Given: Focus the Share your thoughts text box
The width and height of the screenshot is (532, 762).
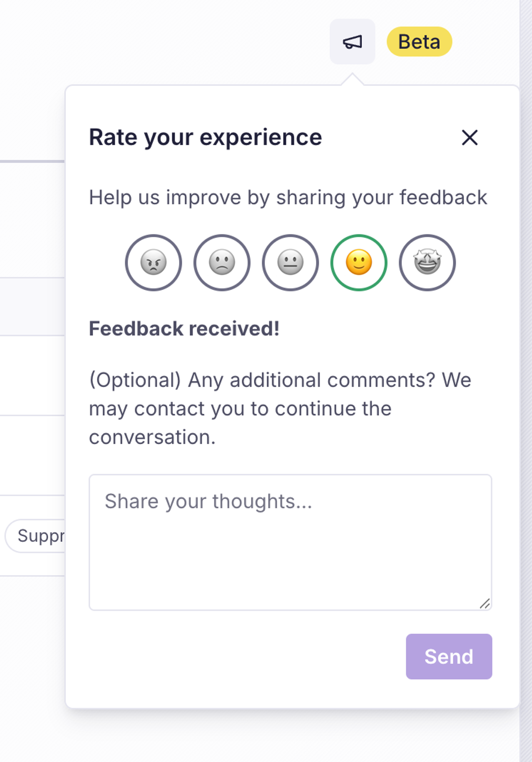Looking at the screenshot, I should 290,542.
